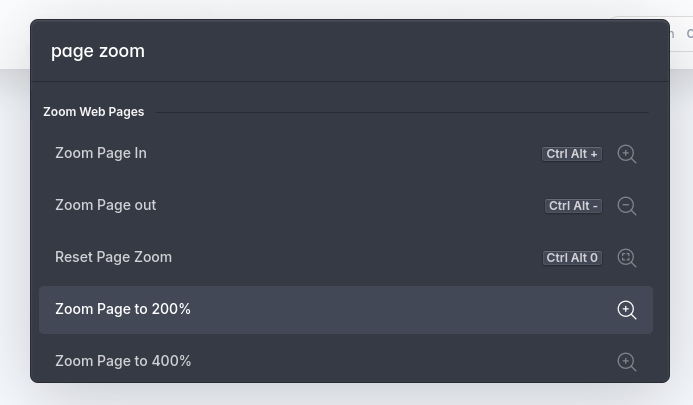Screen dimensions: 693x405
Task: Run the Reset Page Zoom command
Action: coord(346,258)
